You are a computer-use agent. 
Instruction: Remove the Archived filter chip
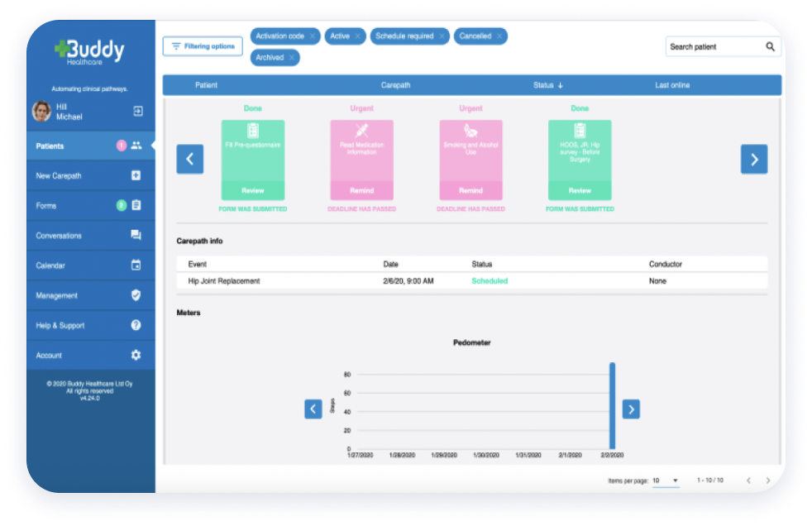(292, 58)
